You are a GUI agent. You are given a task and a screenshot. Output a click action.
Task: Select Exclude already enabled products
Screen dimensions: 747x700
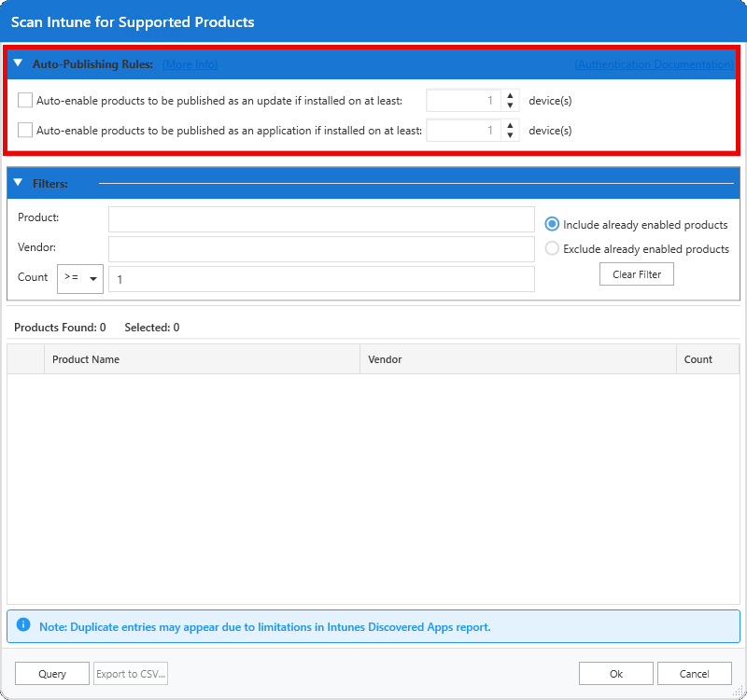click(x=552, y=249)
